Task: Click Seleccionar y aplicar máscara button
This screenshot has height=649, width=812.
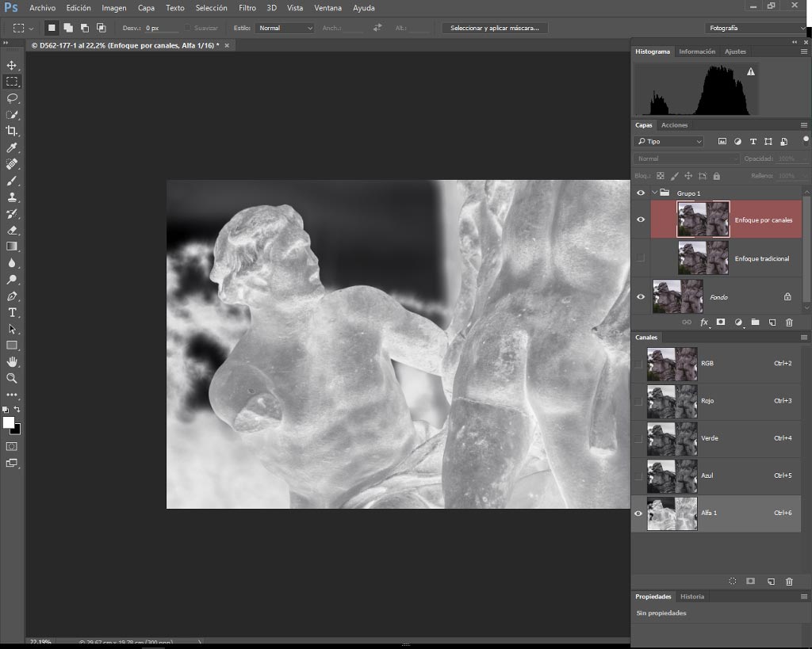Action: pos(495,28)
